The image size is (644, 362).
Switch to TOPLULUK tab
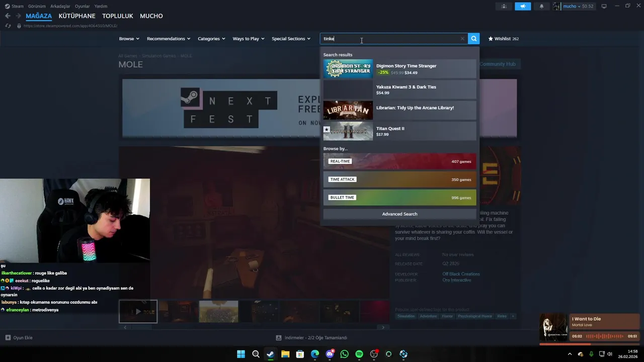(x=118, y=16)
